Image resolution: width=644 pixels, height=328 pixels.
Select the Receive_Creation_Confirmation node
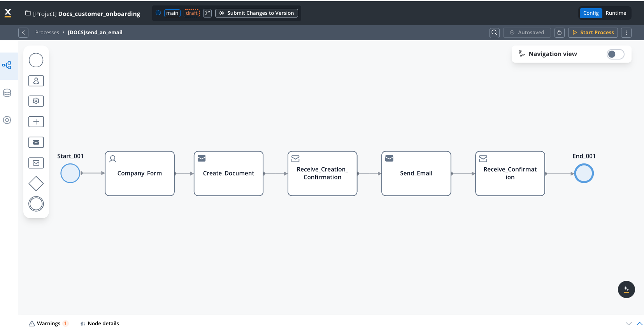coord(323,174)
